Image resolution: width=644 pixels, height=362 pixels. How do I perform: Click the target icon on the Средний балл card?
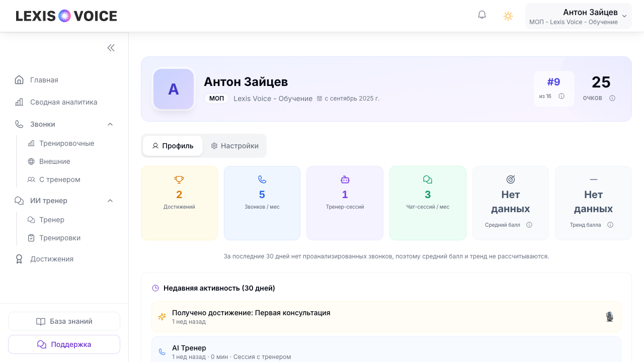point(511,179)
